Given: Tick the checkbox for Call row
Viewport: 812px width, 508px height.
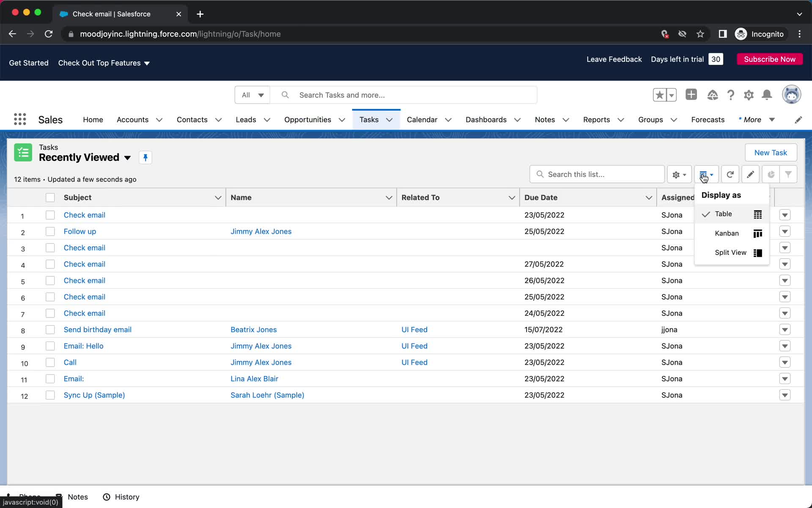Looking at the screenshot, I should click(50, 362).
